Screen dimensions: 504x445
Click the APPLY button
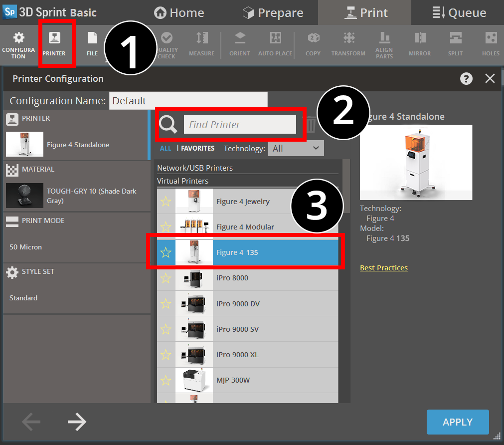pos(457,422)
